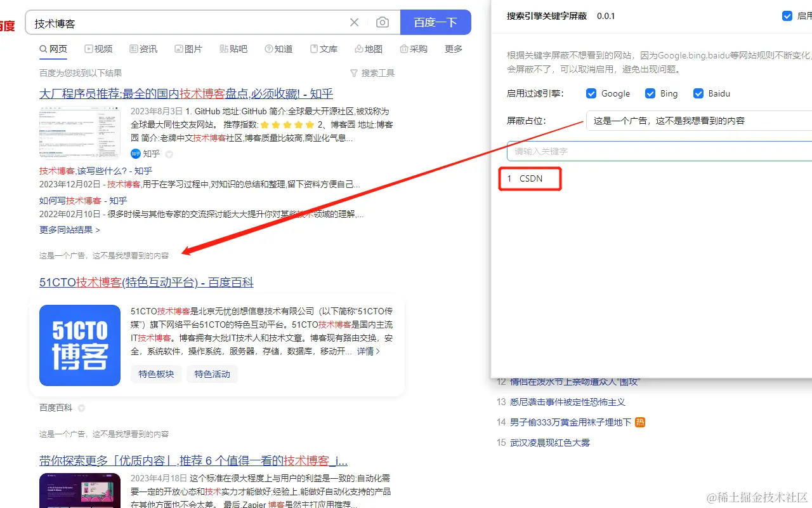812x508 pixels.
Task: Click the first result's preview thumbnail
Action: coord(80,131)
